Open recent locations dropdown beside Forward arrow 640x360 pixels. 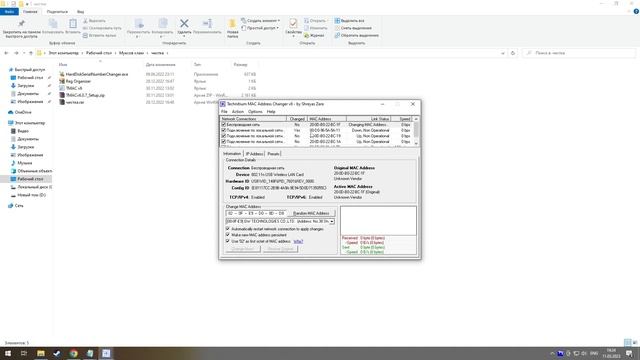(x=24, y=53)
